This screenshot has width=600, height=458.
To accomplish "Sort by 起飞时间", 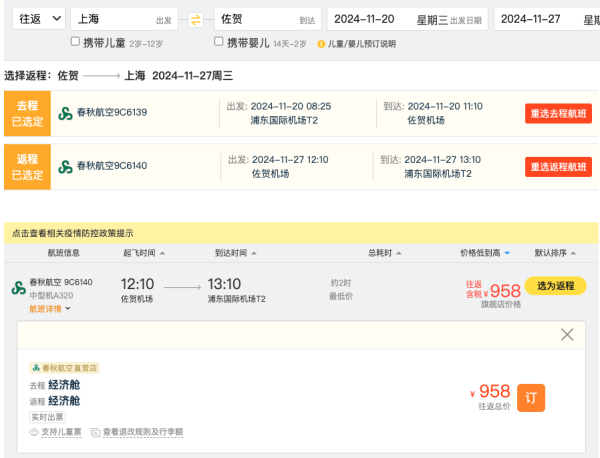I will pos(143,253).
